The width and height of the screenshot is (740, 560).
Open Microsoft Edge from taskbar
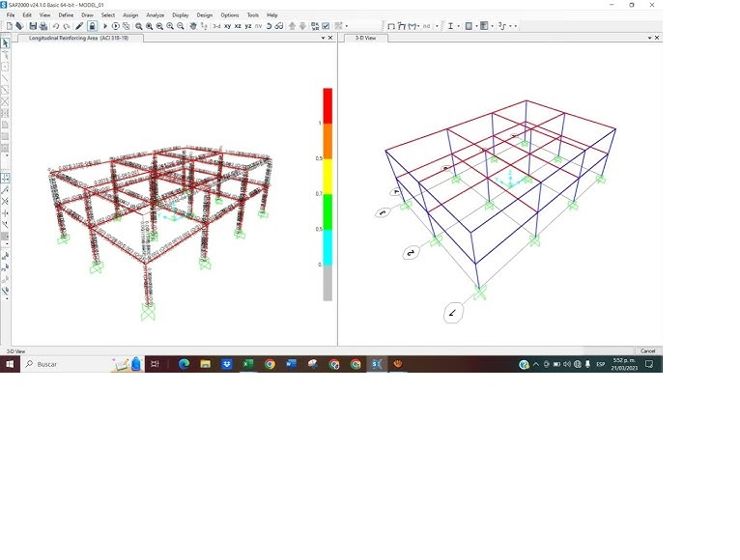tap(185, 364)
